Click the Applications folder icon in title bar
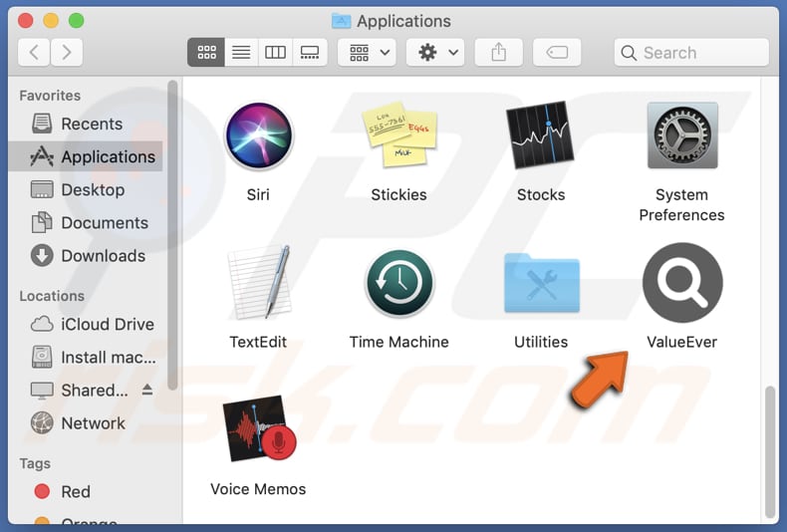Viewport: 787px width, 532px height. (x=342, y=21)
